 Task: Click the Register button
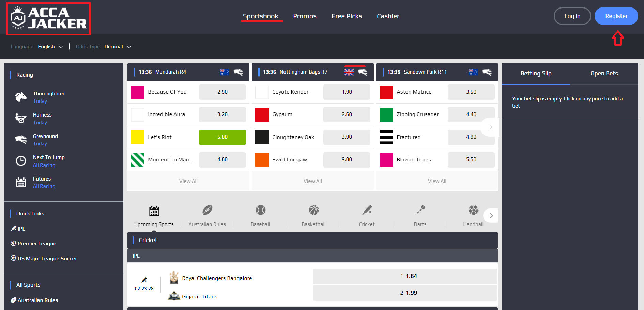click(x=616, y=16)
